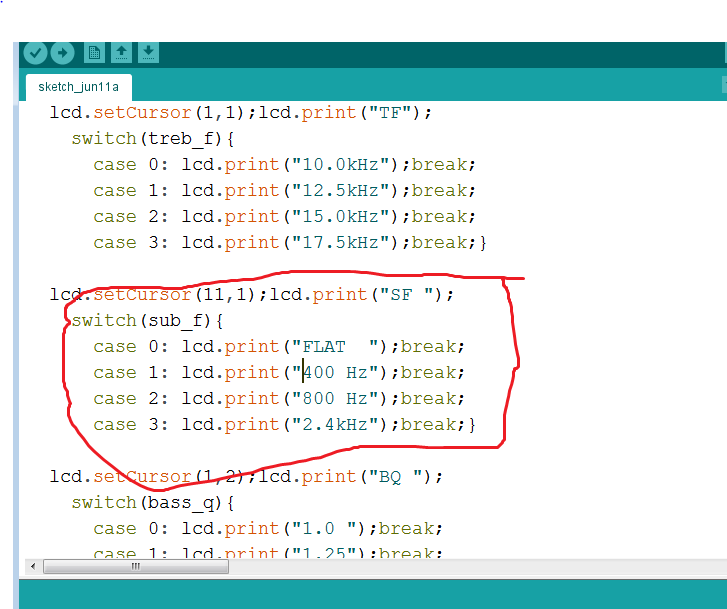Click the switch(treb_f) line
Screen dimensions: 727x609
coord(153,139)
